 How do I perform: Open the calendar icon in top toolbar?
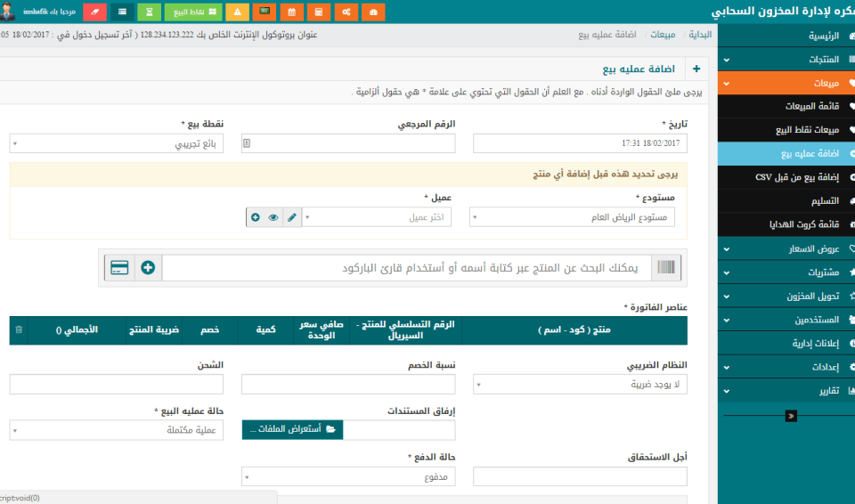pyautogui.click(x=290, y=12)
